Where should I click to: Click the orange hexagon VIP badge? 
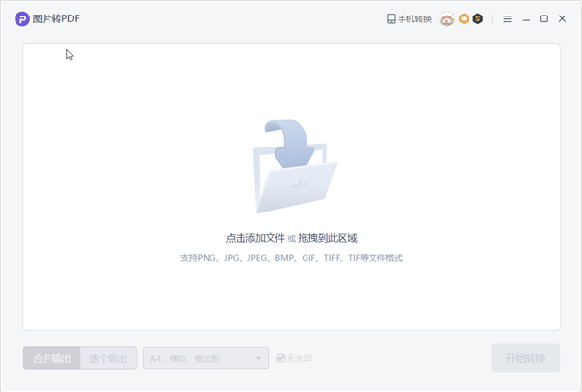coord(464,18)
